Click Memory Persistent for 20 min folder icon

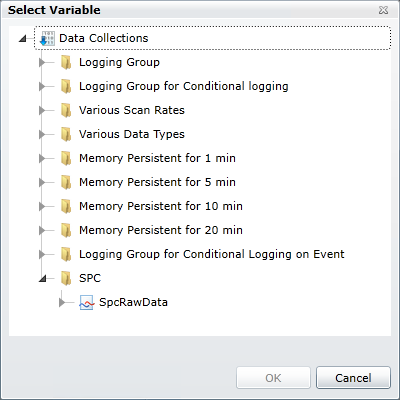[66, 230]
